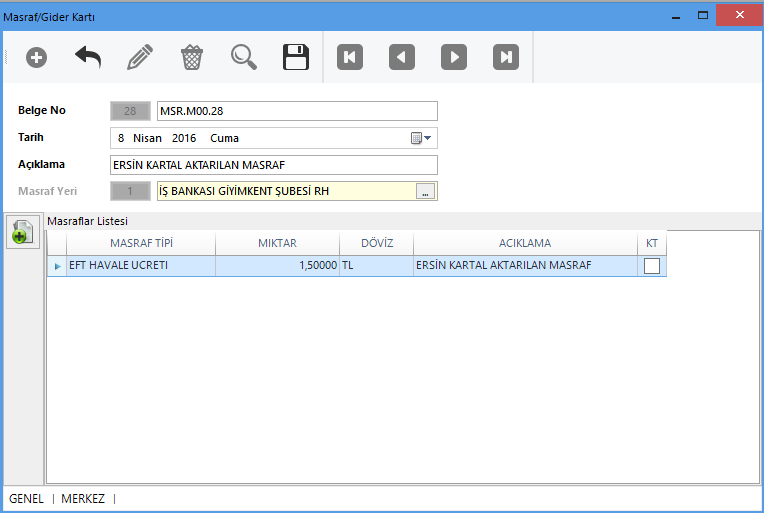Go to the next record
The height and width of the screenshot is (513, 764).
pyautogui.click(x=454, y=57)
